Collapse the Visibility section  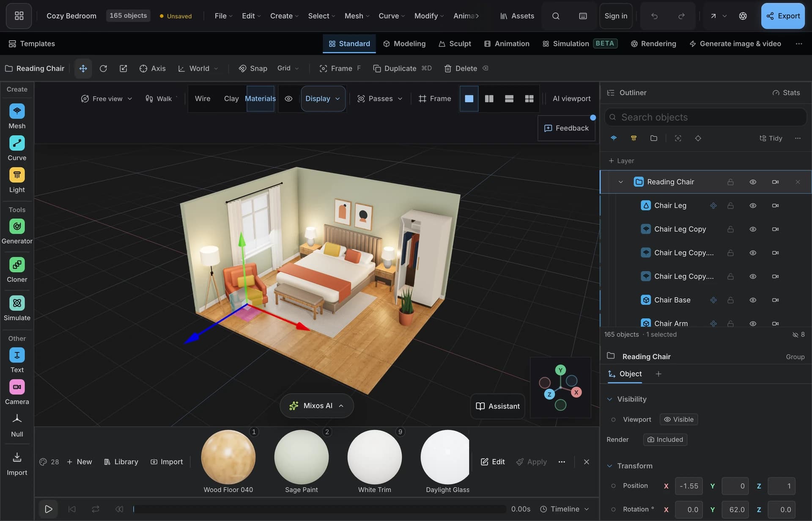(x=609, y=399)
